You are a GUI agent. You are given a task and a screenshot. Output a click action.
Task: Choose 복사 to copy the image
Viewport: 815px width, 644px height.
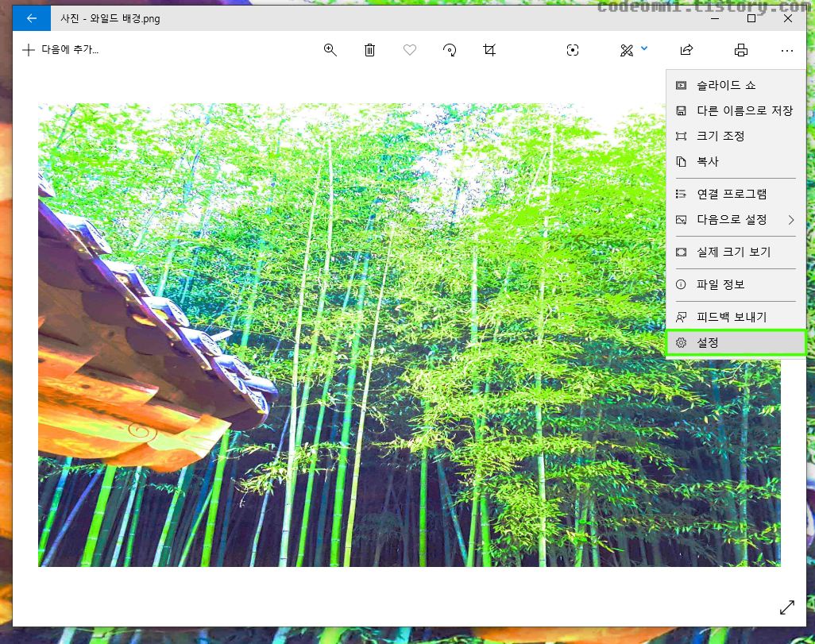(736, 162)
